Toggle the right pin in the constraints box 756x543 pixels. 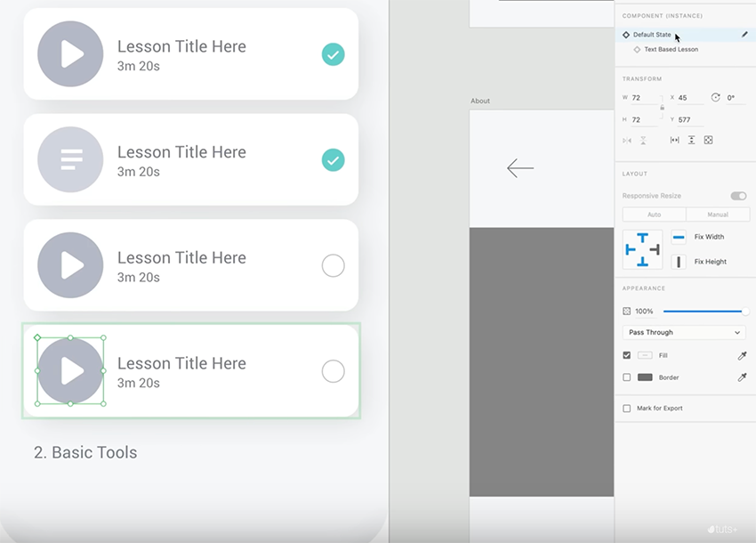coord(655,249)
